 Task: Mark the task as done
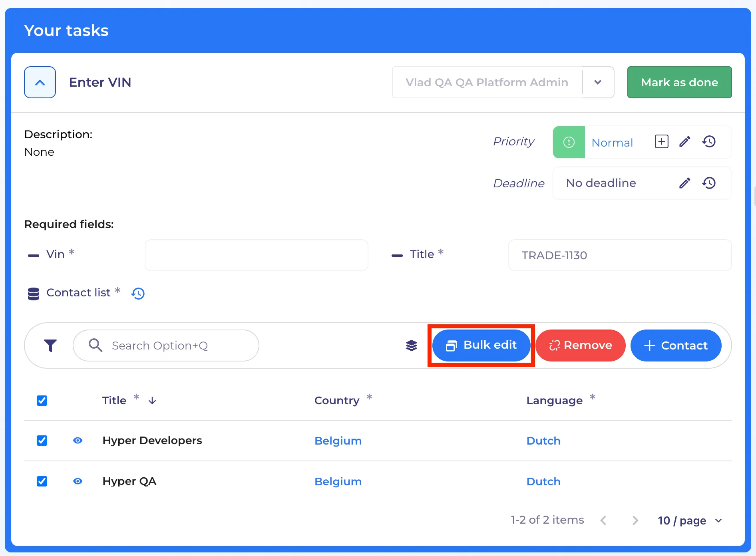pyautogui.click(x=679, y=82)
